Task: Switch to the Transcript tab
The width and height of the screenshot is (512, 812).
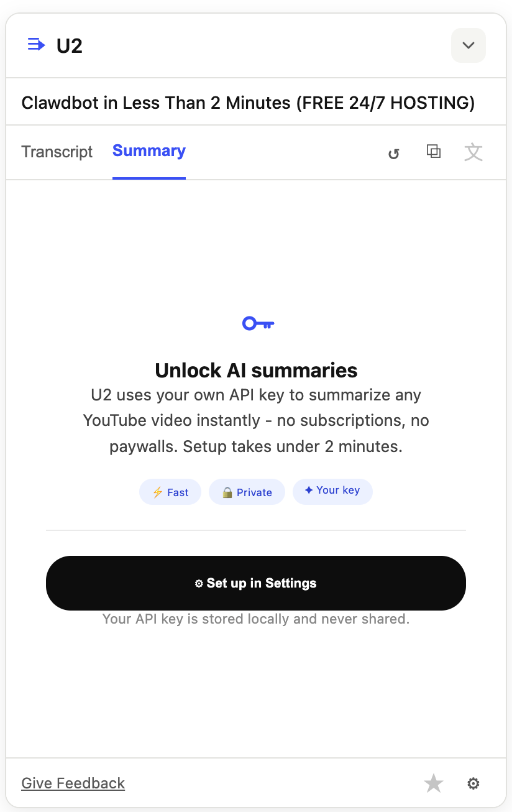Action: pyautogui.click(x=57, y=152)
